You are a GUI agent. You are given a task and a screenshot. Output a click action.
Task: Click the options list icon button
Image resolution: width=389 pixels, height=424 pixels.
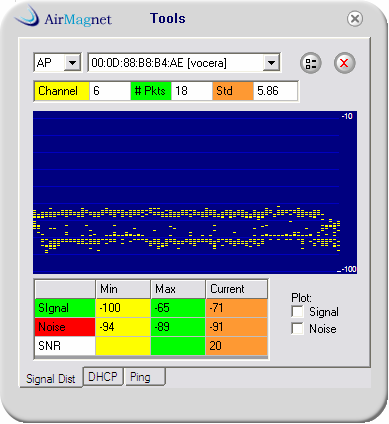(x=311, y=63)
